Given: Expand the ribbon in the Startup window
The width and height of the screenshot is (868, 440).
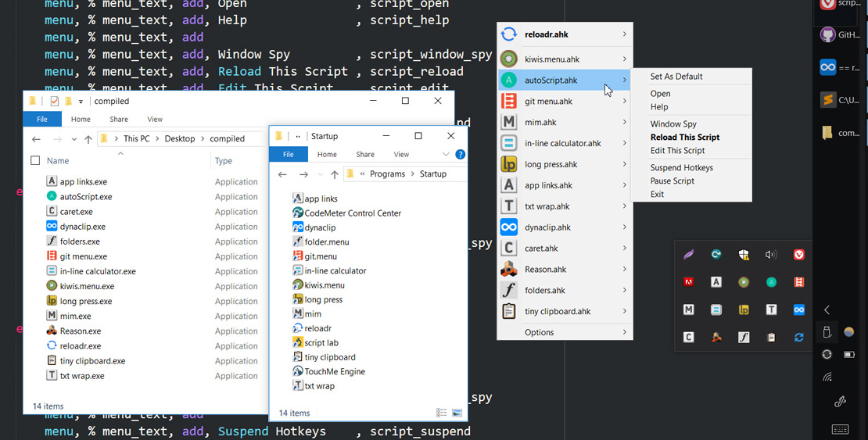Looking at the screenshot, I should 446,155.
